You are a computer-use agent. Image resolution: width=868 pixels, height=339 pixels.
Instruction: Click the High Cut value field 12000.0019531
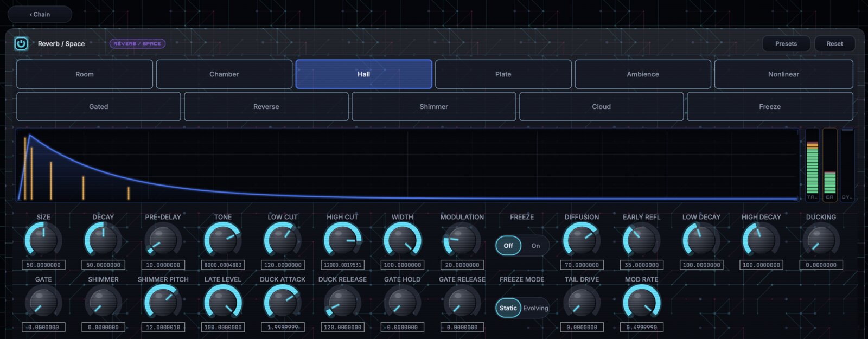click(342, 265)
